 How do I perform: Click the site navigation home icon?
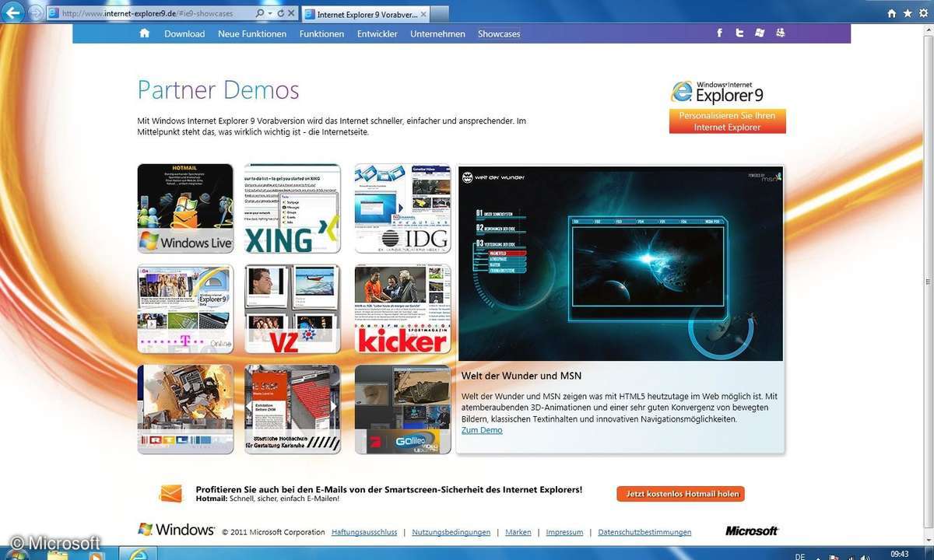[144, 33]
